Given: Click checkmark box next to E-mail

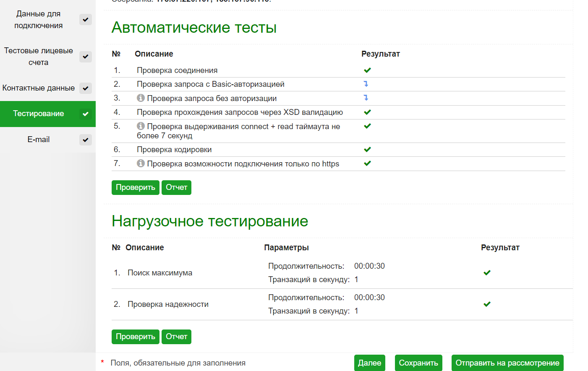Looking at the screenshot, I should (x=86, y=140).
